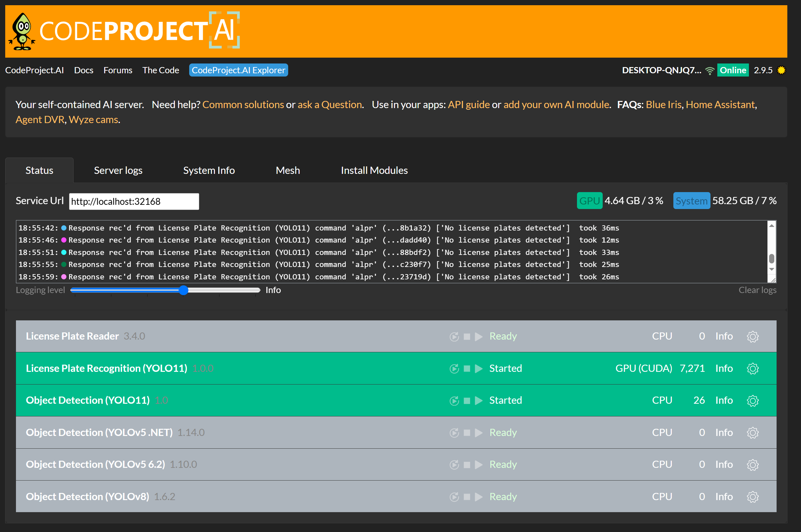Viewport: 801px width, 532px height.
Task: Open the Agent DVR FAQ link
Action: pos(40,119)
